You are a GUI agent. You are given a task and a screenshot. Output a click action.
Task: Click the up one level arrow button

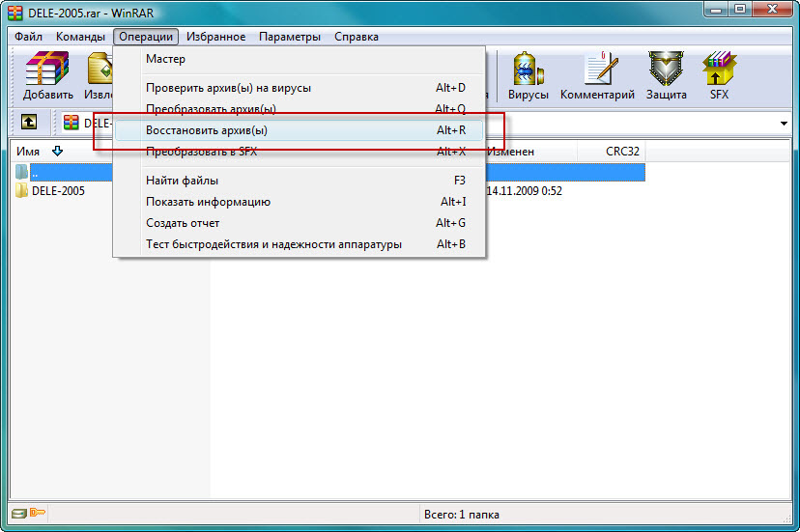pyautogui.click(x=29, y=122)
